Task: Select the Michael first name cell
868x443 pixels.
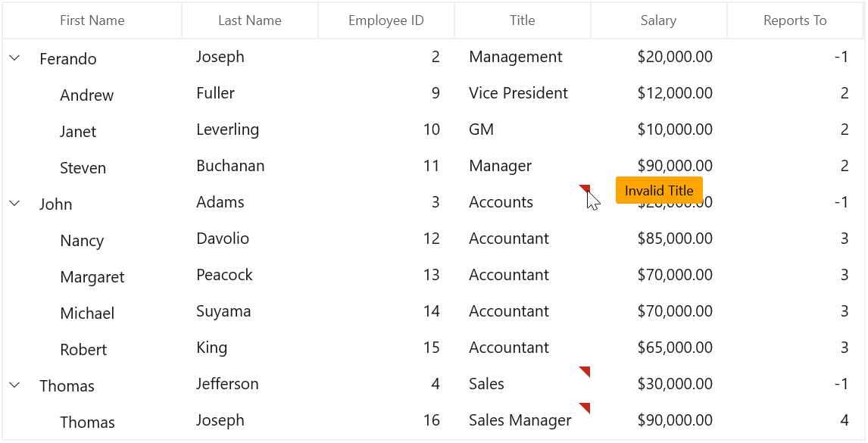Action: point(92,312)
